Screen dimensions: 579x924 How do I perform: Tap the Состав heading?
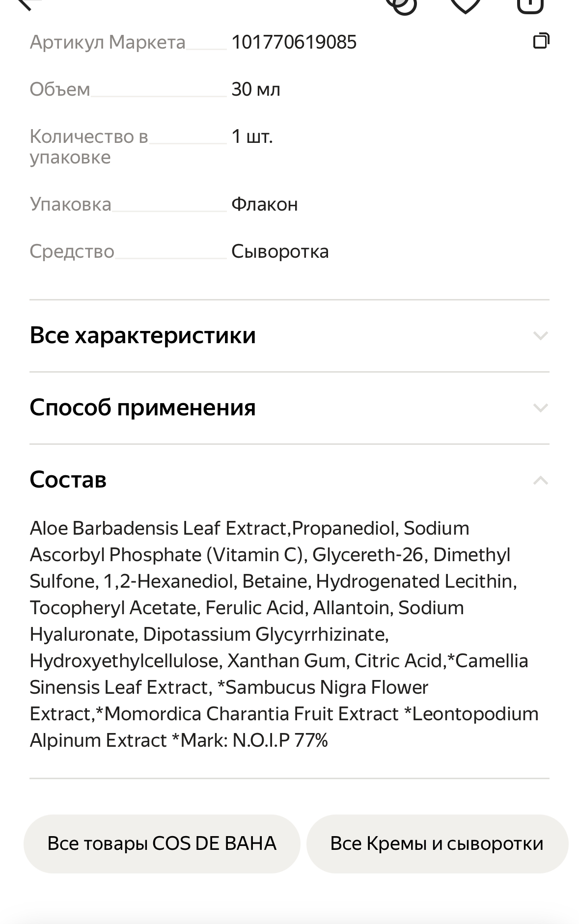point(68,480)
